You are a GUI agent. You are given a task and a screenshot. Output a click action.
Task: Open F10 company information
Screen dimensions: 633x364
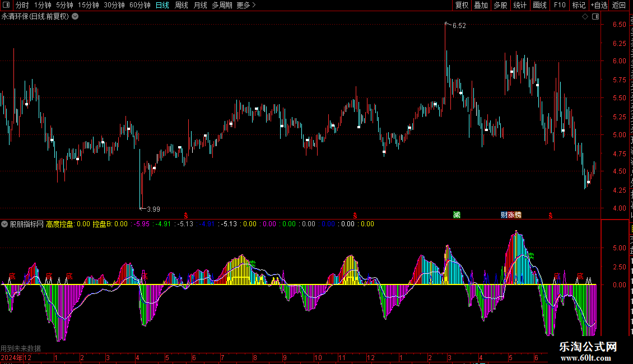[560, 5]
